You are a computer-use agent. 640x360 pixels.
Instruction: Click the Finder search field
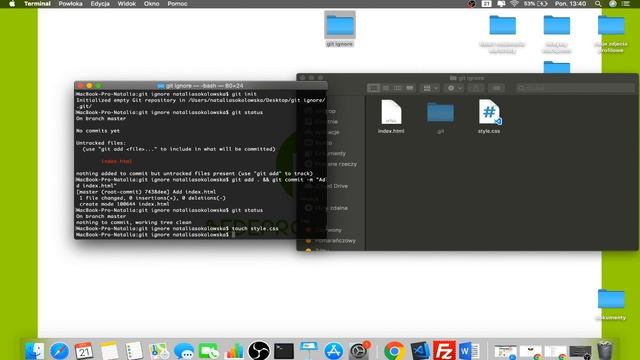(575, 88)
